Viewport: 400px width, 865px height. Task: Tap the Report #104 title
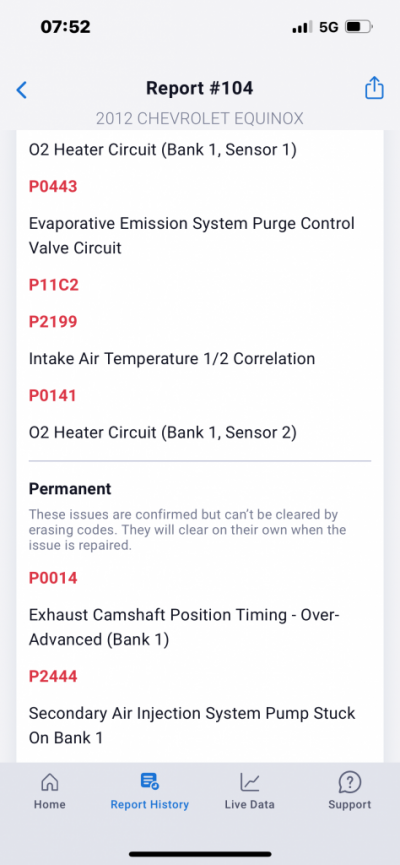click(x=200, y=88)
